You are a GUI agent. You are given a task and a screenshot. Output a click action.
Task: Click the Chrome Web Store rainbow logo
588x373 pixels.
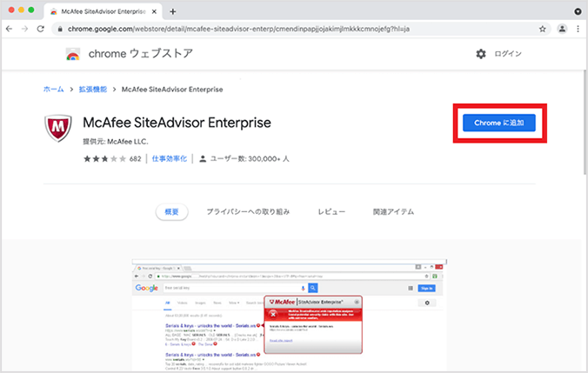pos(73,55)
